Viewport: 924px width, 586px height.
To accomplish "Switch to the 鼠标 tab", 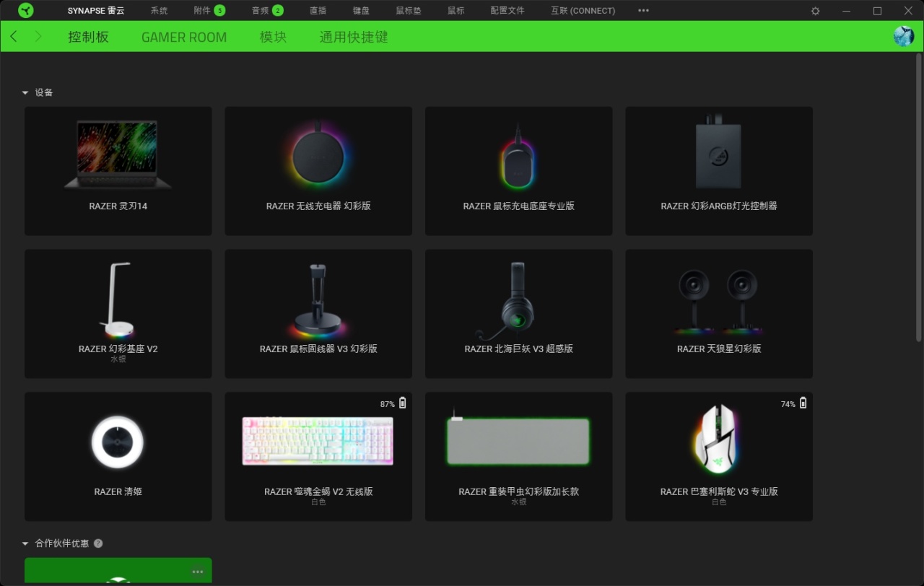I will click(x=456, y=11).
